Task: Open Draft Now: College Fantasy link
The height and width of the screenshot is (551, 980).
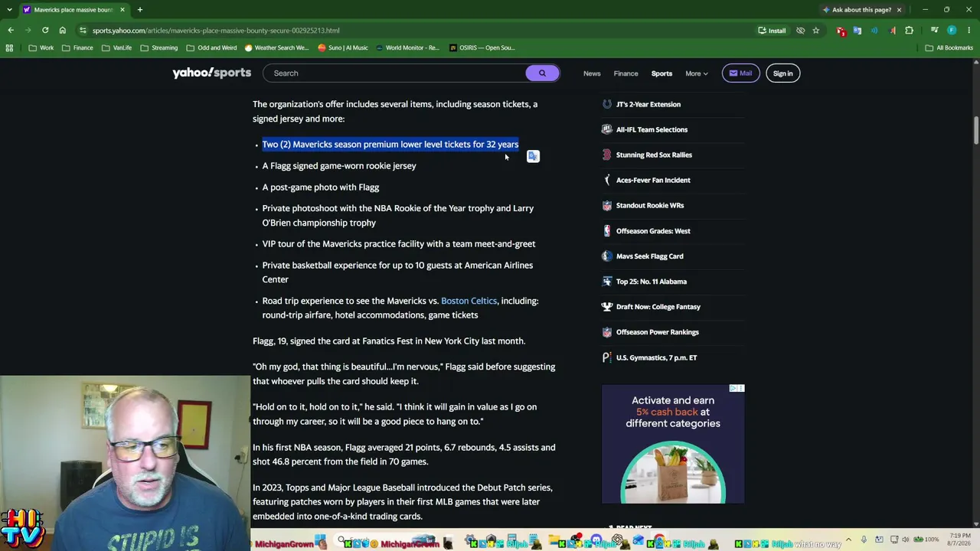Action: coord(658,307)
